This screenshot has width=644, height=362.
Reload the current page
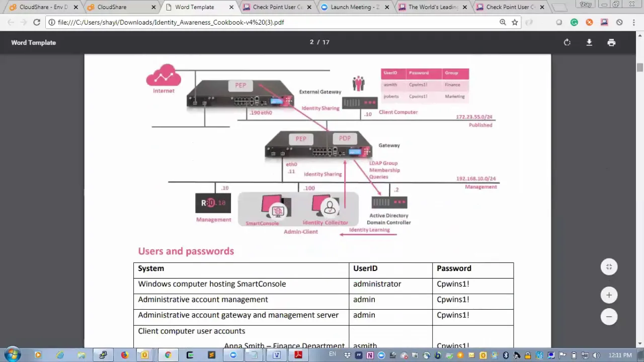tap(37, 22)
